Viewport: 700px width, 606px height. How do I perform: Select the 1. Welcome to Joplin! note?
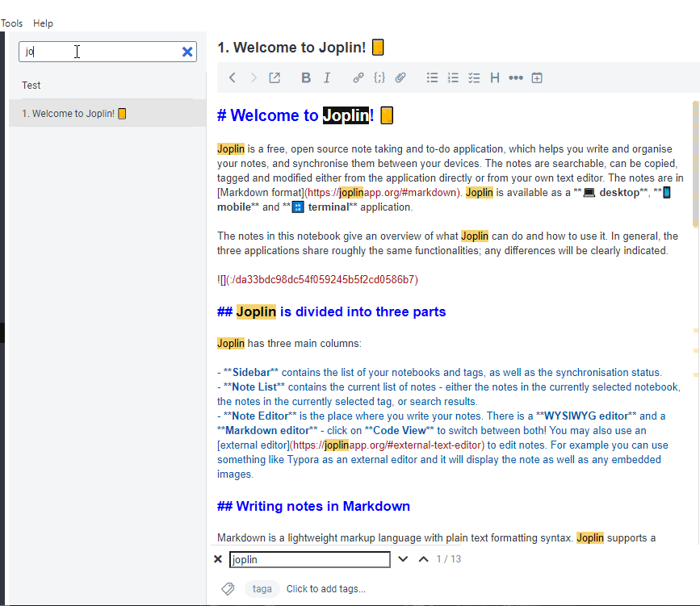pos(107,113)
